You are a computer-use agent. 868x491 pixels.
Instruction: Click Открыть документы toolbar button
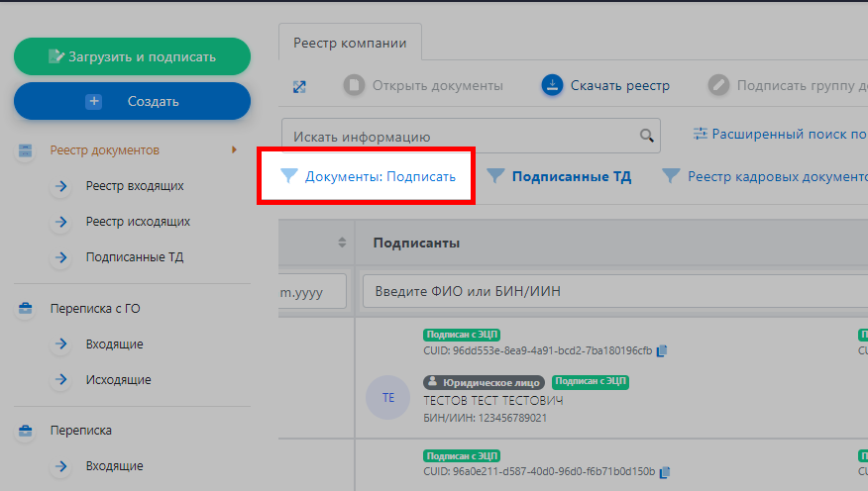(423, 86)
